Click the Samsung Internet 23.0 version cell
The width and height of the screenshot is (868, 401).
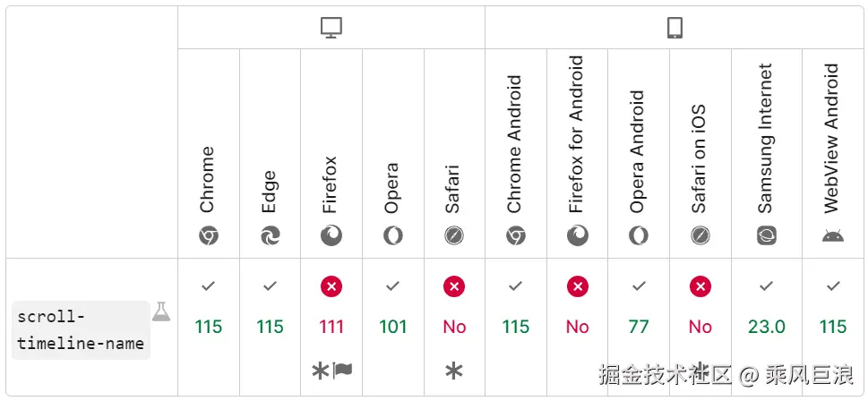[x=767, y=327]
